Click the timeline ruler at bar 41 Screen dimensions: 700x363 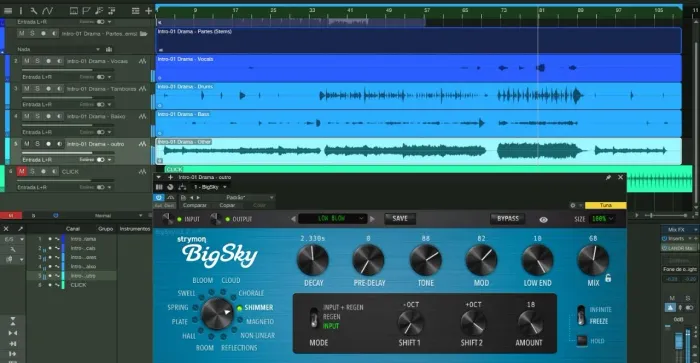[x=350, y=11]
